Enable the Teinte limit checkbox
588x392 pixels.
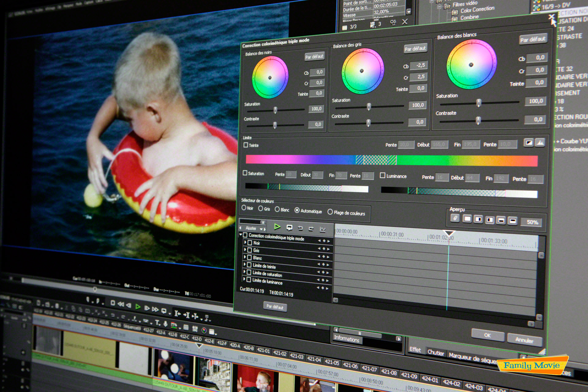[x=246, y=145]
